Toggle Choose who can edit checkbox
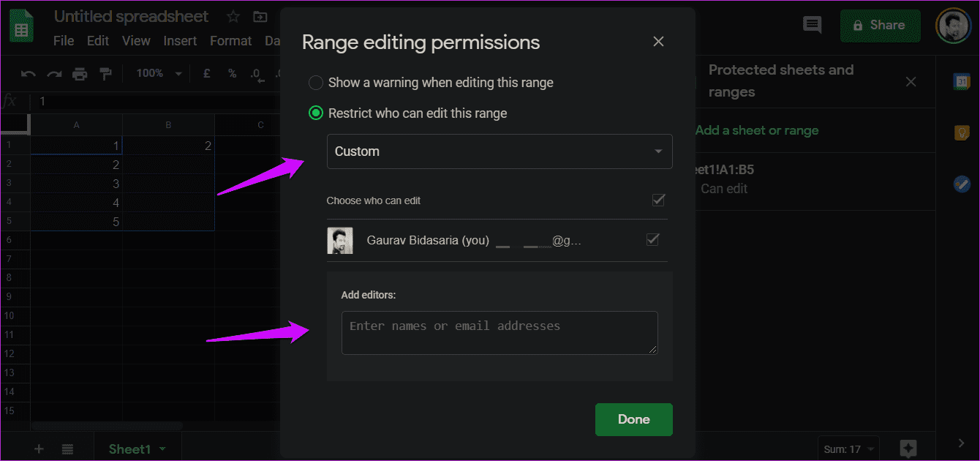Screen dimensions: 980x461 point(658,200)
